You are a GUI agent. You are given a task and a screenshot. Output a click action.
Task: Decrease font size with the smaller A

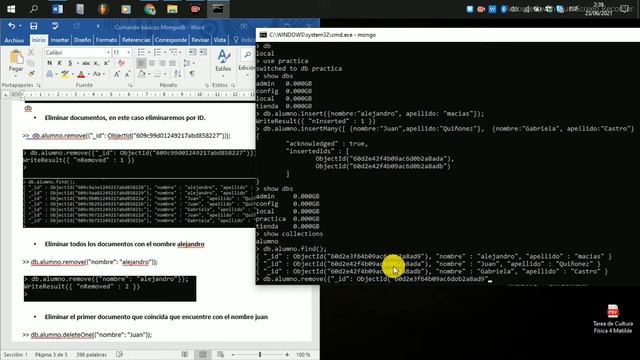click(x=127, y=74)
